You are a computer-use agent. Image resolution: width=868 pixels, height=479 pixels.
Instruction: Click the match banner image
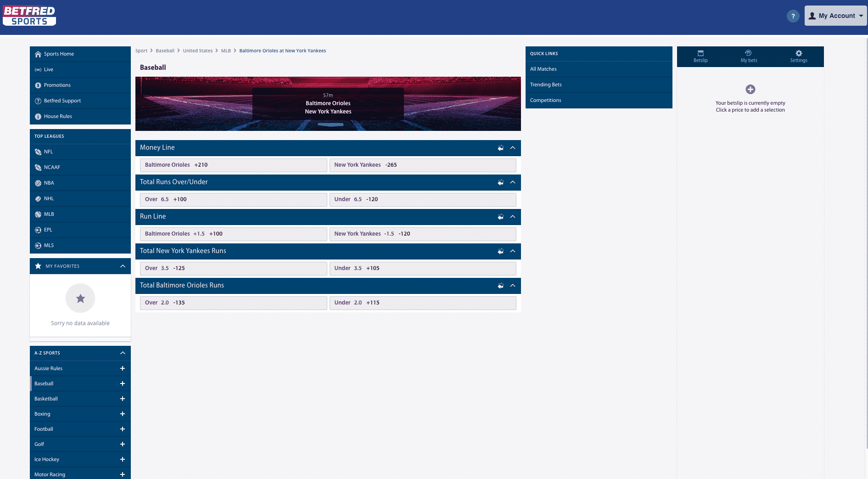[x=328, y=104]
